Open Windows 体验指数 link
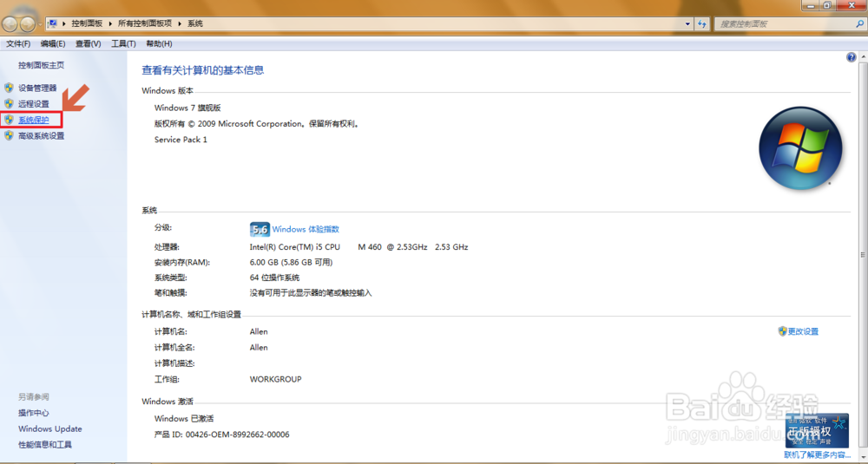Screen dimensions: 868x464 tap(306, 229)
